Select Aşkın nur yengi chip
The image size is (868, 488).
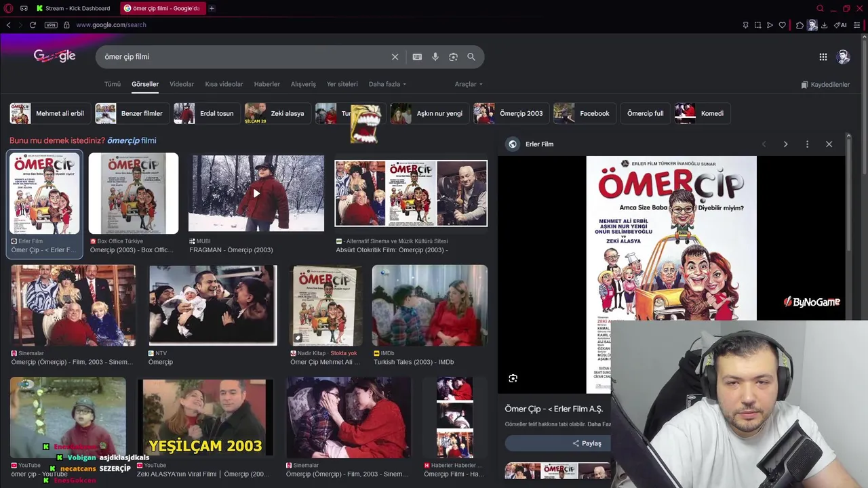[429, 113]
